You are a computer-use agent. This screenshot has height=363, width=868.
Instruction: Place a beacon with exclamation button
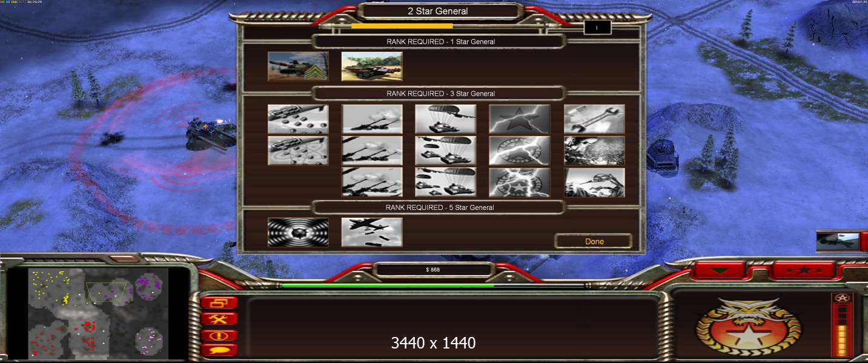coord(219,335)
